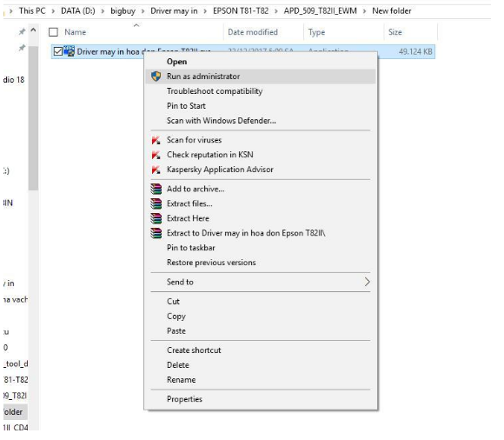Sort by the Size column header
This screenshot has height=440, width=504.
(x=395, y=32)
